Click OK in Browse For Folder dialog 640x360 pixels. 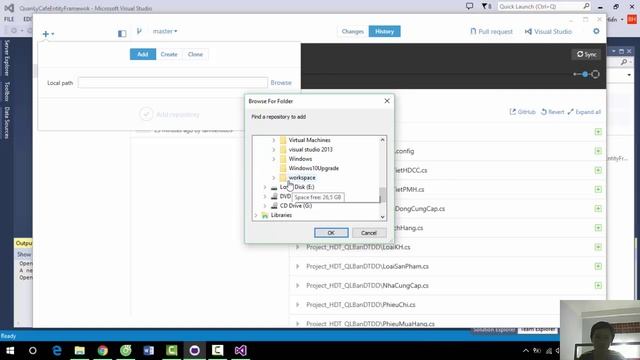pyautogui.click(x=331, y=233)
